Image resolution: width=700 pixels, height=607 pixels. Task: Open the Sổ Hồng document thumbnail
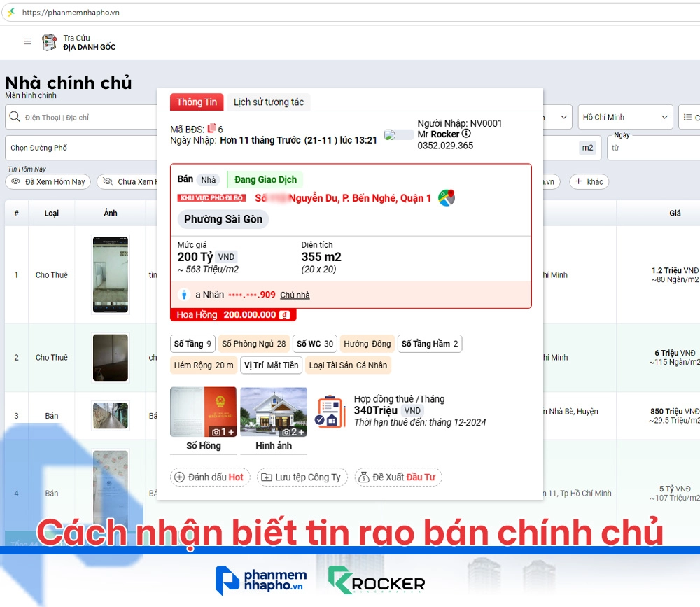[x=204, y=412]
